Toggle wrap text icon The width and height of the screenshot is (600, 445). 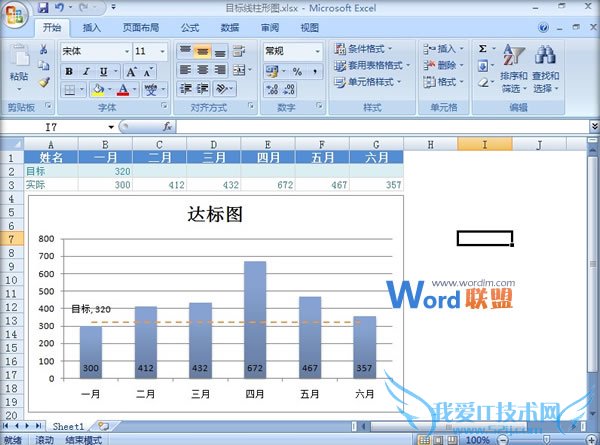(239, 51)
